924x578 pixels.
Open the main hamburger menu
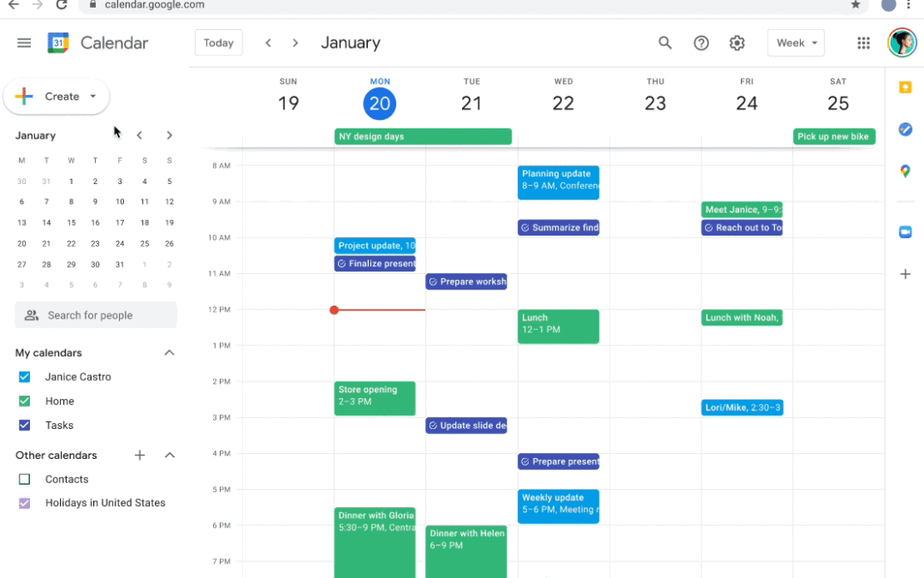click(24, 43)
